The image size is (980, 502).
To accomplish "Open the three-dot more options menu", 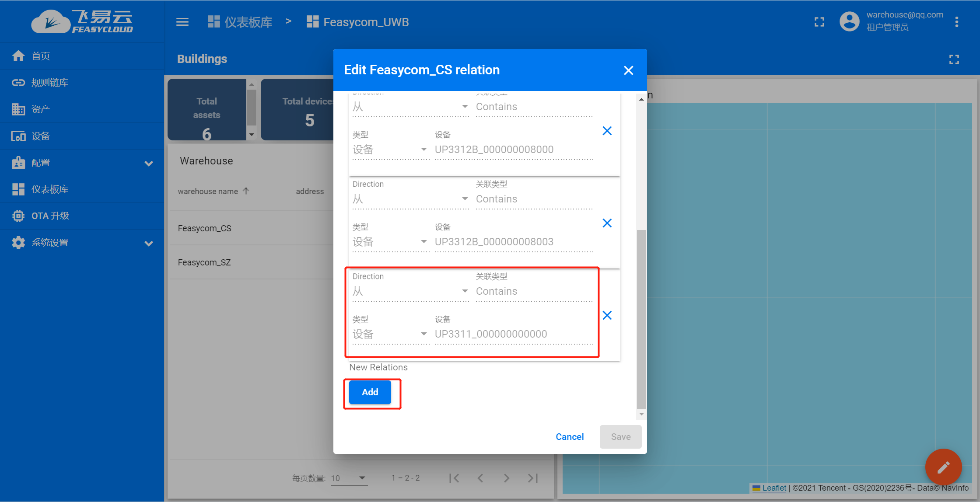I will 957,22.
